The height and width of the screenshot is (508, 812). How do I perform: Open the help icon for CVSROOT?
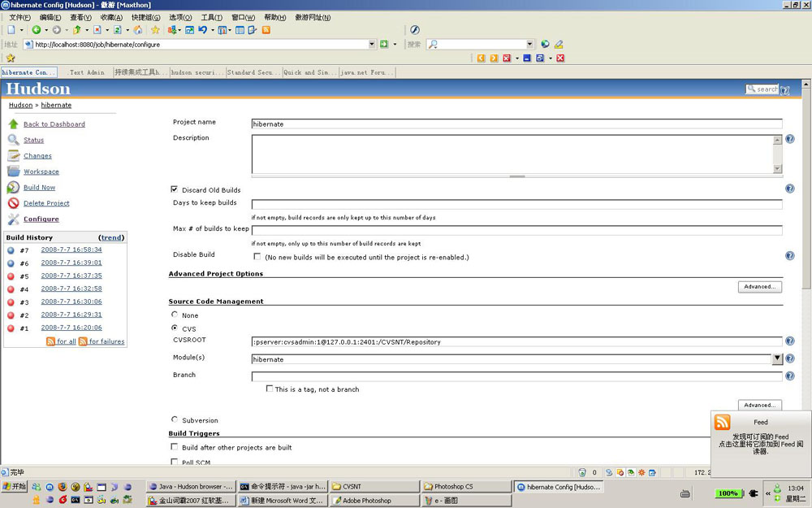(x=790, y=341)
